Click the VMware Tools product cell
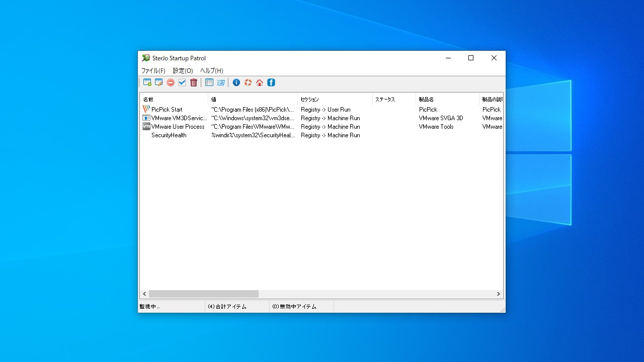This screenshot has height=362, width=644. (x=436, y=127)
